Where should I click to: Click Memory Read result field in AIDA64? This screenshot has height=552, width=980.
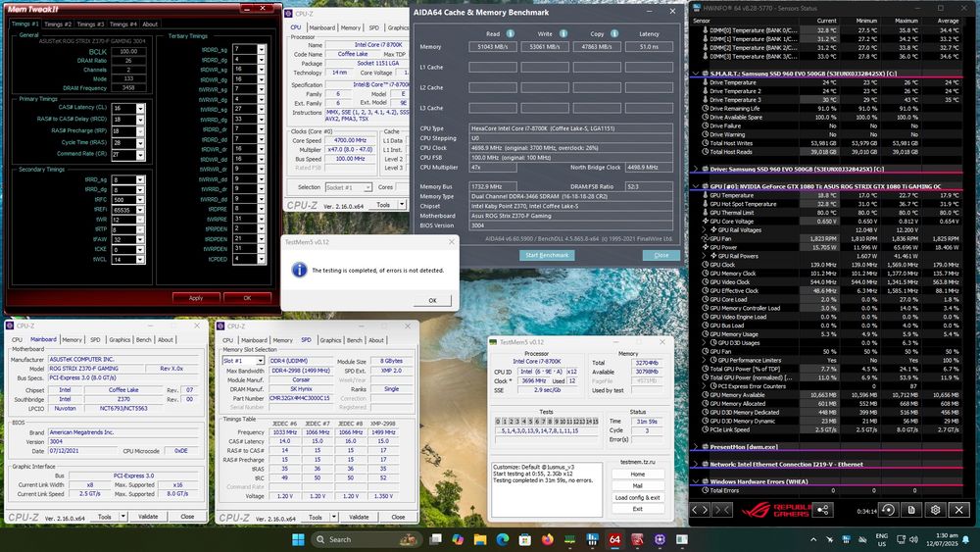tap(493, 47)
